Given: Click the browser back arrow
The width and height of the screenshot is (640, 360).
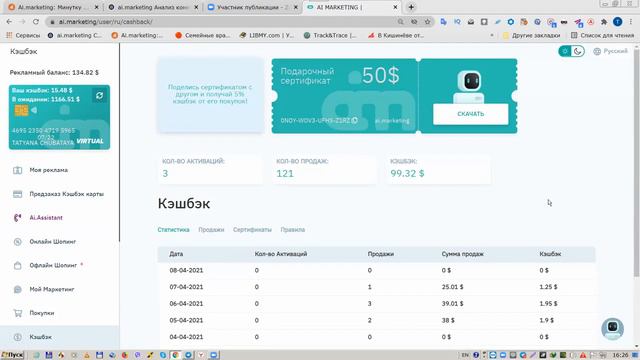Looking at the screenshot, I should (9, 22).
